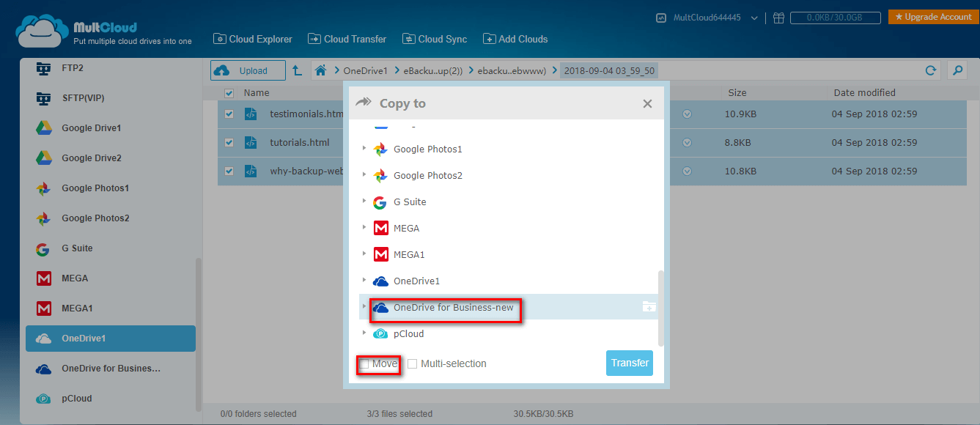This screenshot has height=425, width=980.
Task: Enable the Multi-selection checkbox
Action: tap(412, 364)
